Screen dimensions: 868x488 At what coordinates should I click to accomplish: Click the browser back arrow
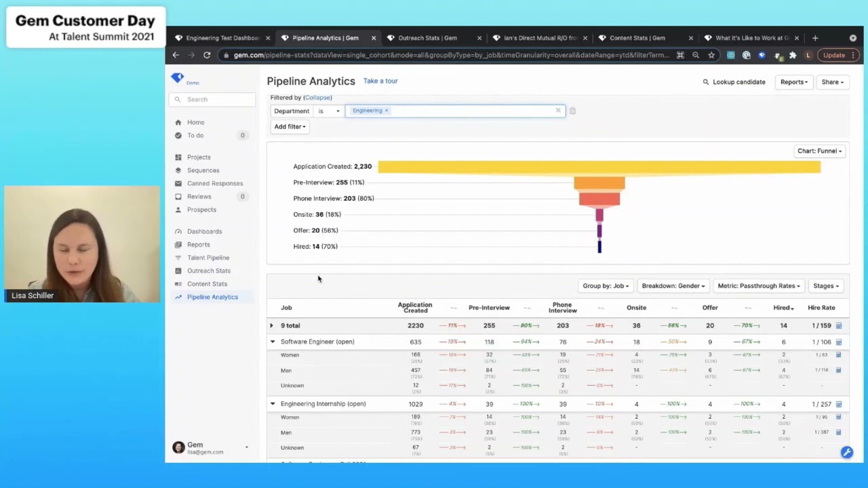click(x=176, y=56)
